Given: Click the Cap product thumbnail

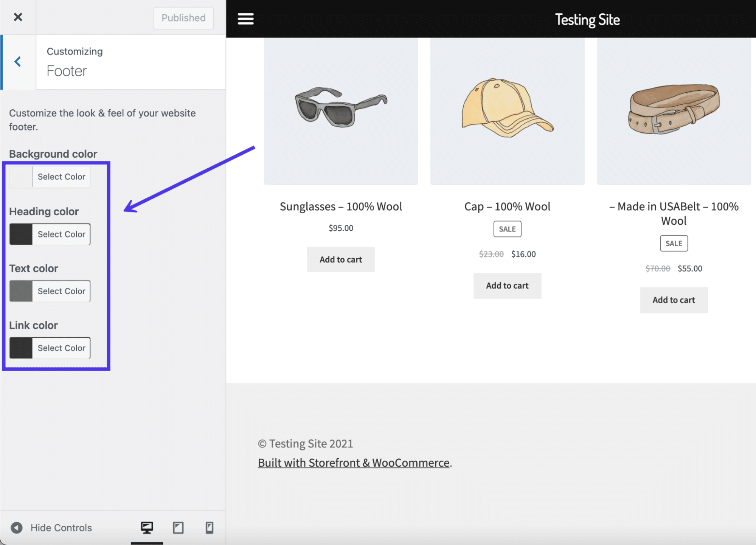Looking at the screenshot, I should pyautogui.click(x=507, y=108).
